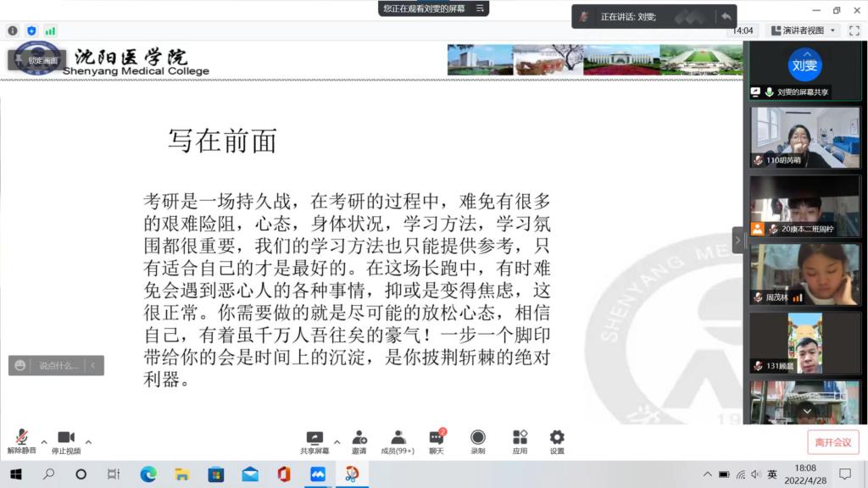Open the 应用 apps icon
Image resolution: width=868 pixels, height=488 pixels.
tap(520, 441)
